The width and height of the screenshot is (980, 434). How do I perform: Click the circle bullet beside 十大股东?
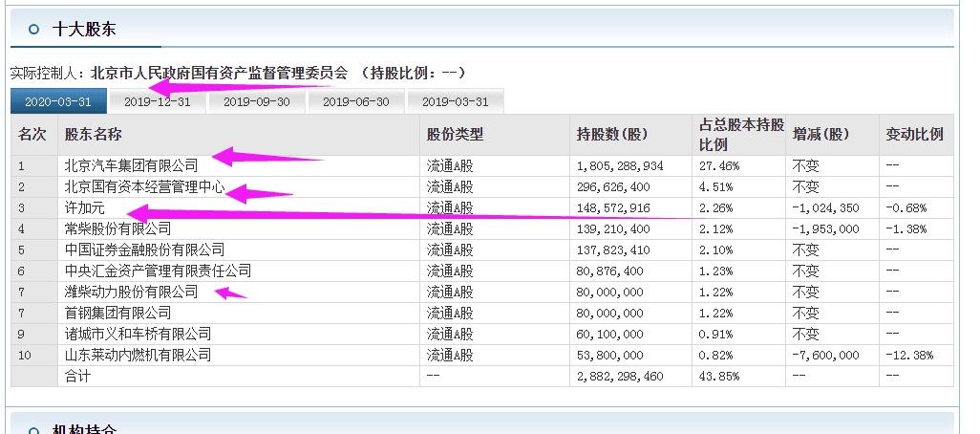coord(33,29)
